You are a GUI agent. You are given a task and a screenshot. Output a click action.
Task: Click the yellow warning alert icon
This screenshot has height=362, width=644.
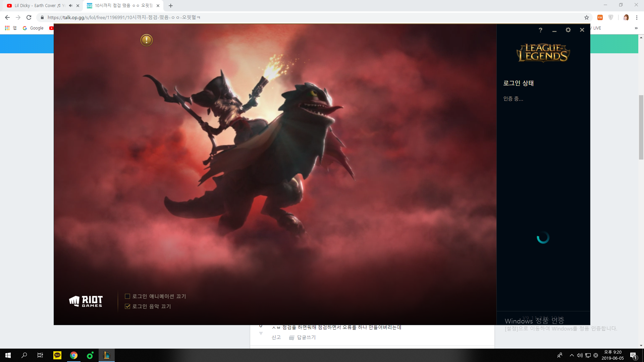(147, 40)
